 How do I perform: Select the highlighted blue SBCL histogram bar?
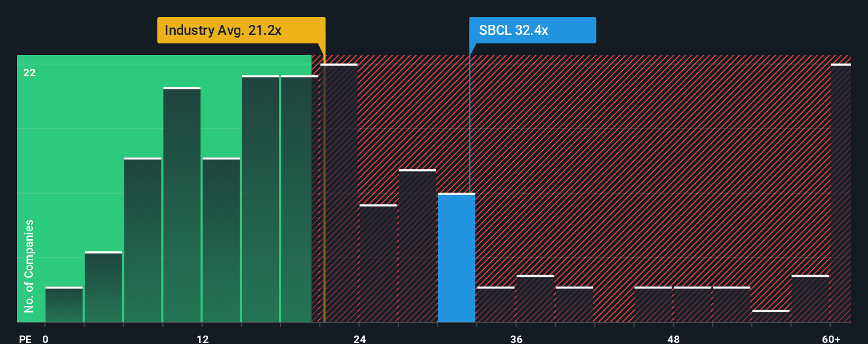457,258
